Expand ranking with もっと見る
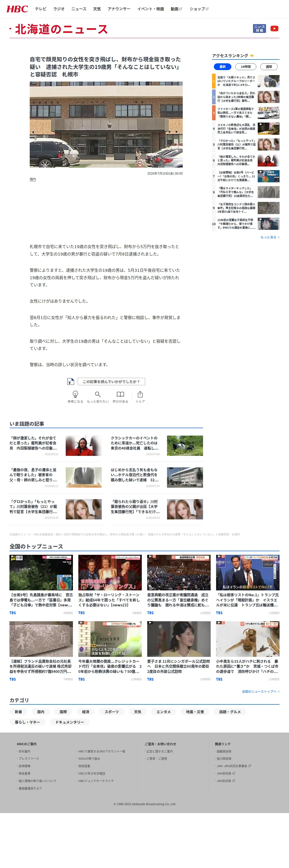This screenshot has height=868, width=289. click(270, 237)
